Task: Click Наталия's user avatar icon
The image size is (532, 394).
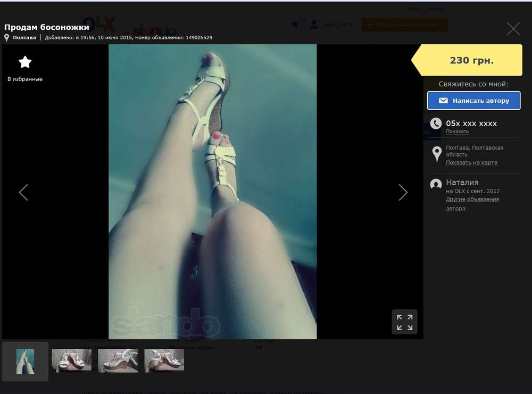Action: [x=436, y=184]
